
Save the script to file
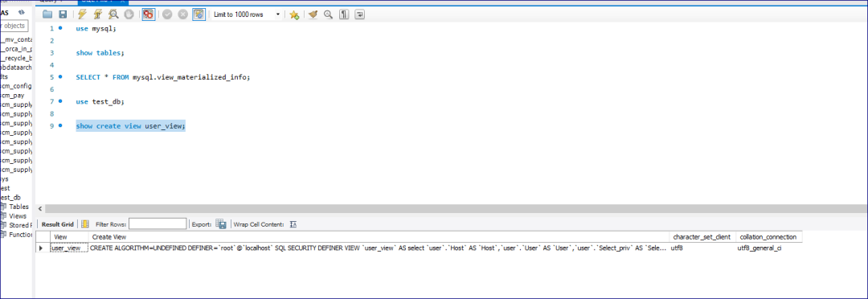(x=63, y=14)
